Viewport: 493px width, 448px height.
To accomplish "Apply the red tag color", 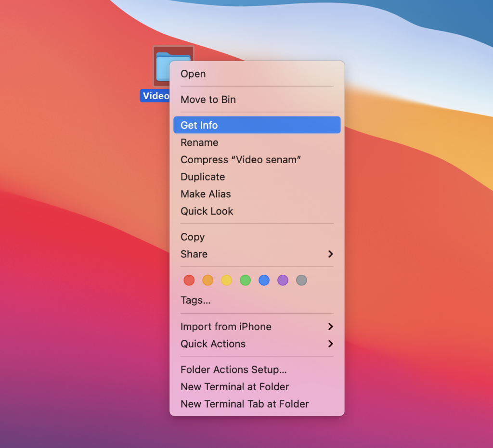I will click(x=189, y=280).
